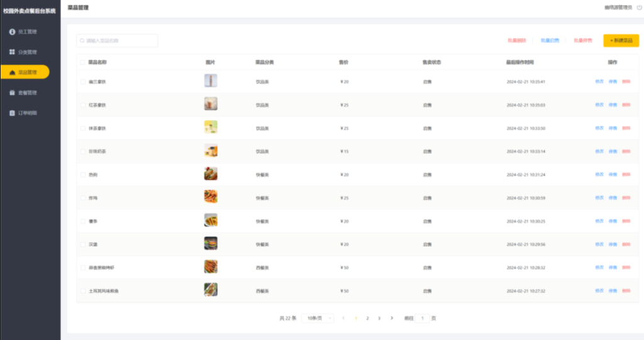
Task: Go to page 2 in pagination
Action: click(368, 319)
